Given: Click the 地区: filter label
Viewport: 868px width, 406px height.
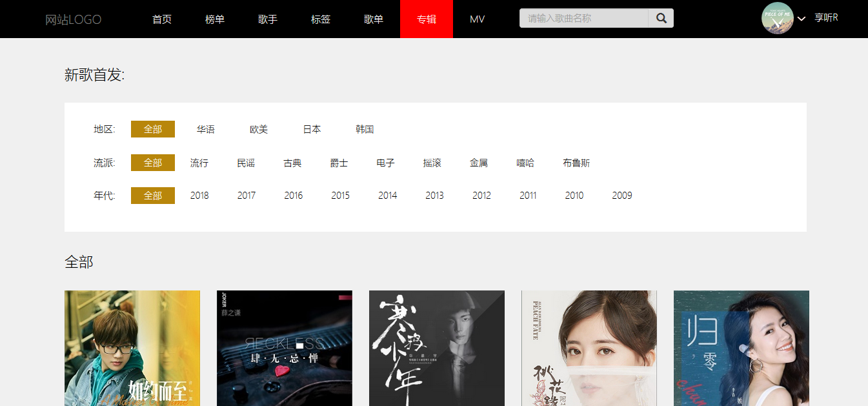Looking at the screenshot, I should [x=104, y=129].
